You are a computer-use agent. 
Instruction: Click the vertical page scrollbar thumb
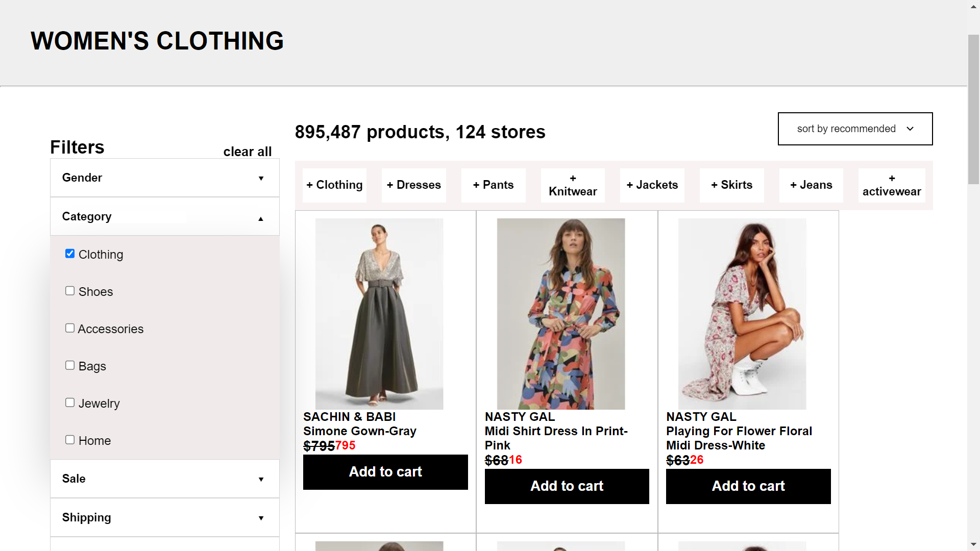pos(973,109)
